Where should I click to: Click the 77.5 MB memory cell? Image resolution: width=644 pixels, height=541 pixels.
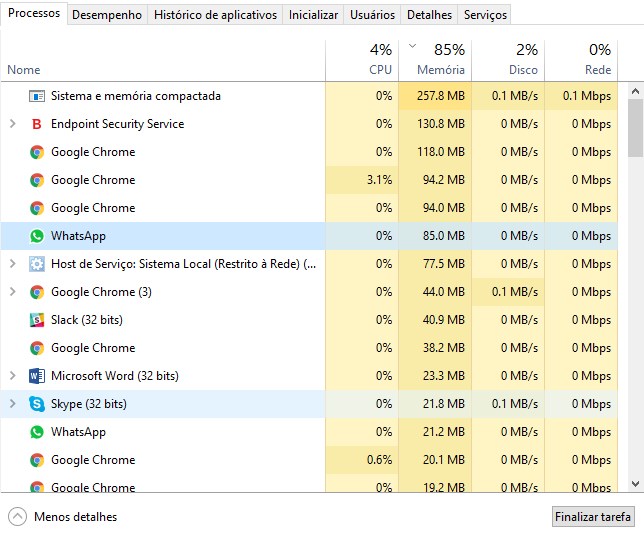pos(435,264)
